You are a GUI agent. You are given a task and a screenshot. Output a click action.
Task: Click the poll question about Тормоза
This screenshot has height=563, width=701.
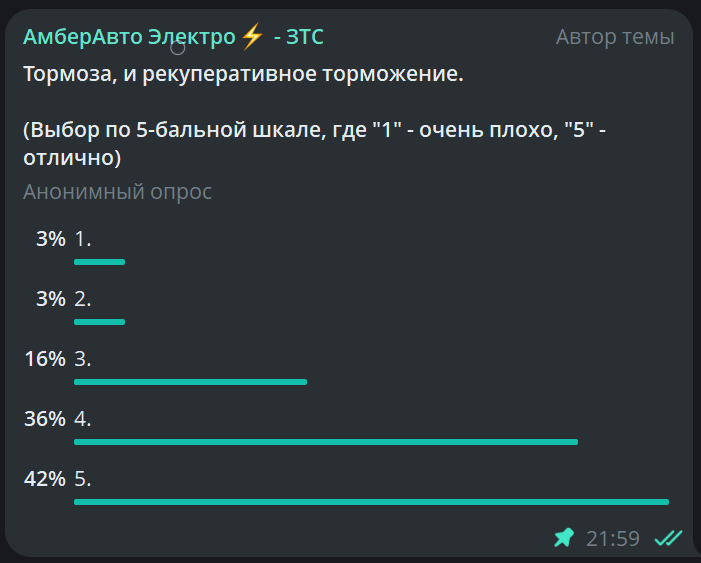[x=243, y=74]
